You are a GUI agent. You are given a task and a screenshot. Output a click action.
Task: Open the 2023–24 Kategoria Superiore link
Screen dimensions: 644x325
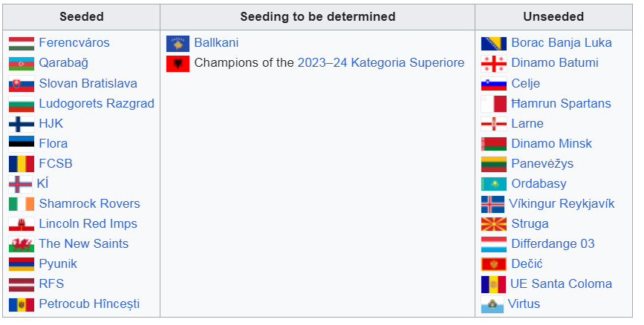coord(381,63)
